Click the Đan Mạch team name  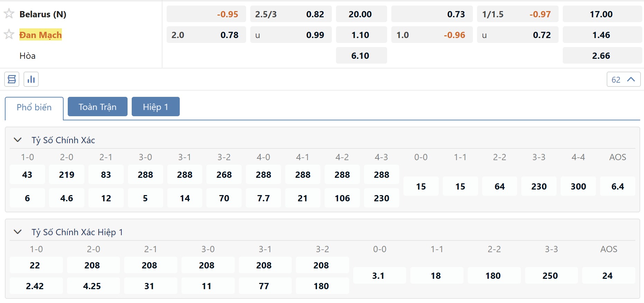click(x=40, y=35)
